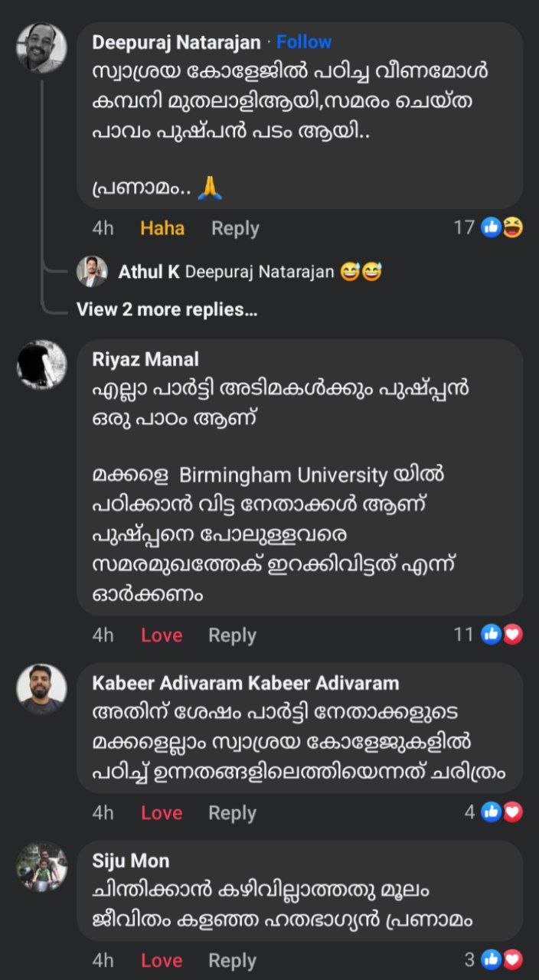Expand View 2 more replies

(x=166, y=309)
